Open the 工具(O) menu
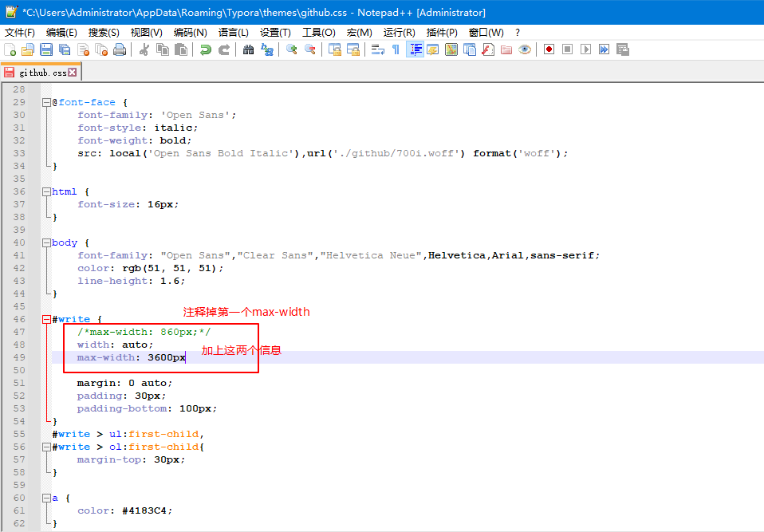Image resolution: width=764 pixels, height=532 pixels. [x=319, y=33]
